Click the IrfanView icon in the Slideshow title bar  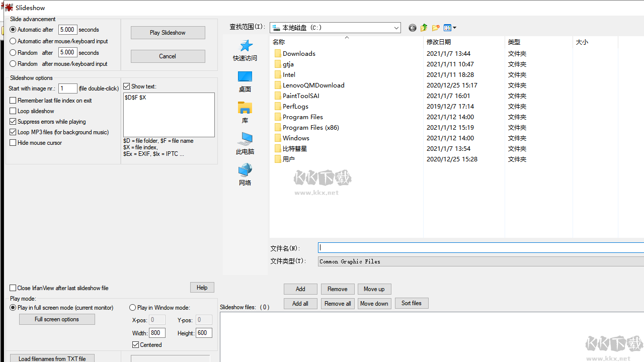[x=9, y=8]
